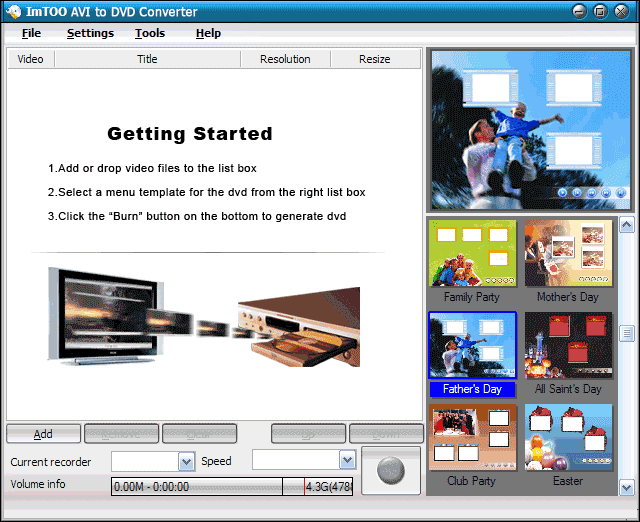Click the Add button
Image resolution: width=640 pixels, height=522 pixels.
(x=43, y=433)
